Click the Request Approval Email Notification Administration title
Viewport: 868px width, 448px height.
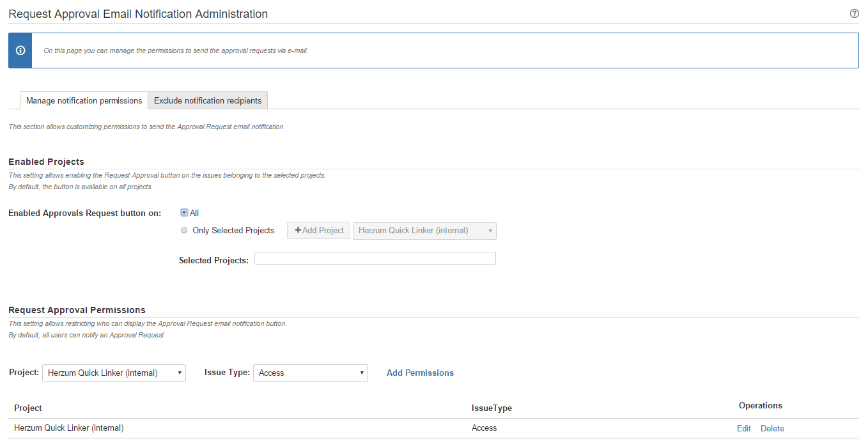[x=138, y=14]
